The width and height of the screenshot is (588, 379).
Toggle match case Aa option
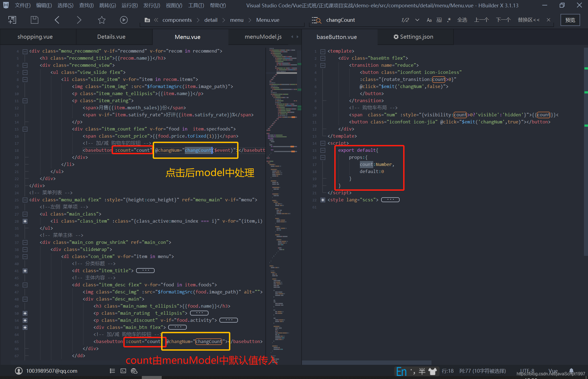pyautogui.click(x=429, y=20)
